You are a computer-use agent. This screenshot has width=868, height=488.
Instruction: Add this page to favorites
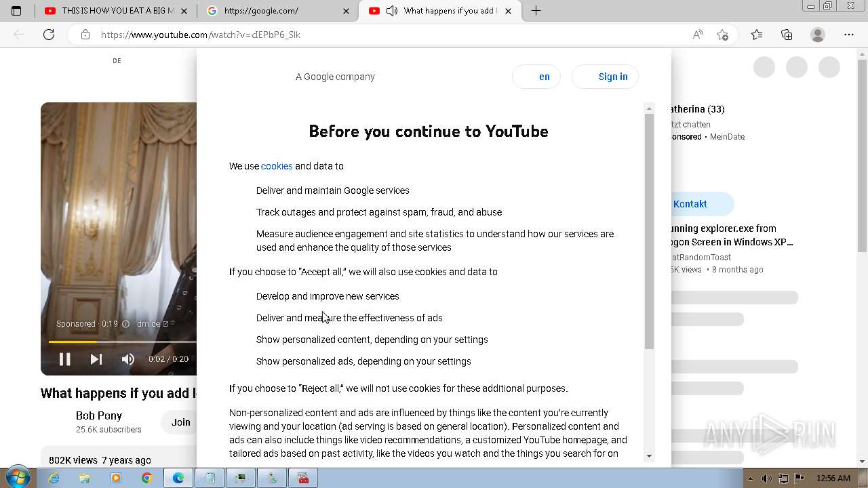pyautogui.click(x=722, y=35)
